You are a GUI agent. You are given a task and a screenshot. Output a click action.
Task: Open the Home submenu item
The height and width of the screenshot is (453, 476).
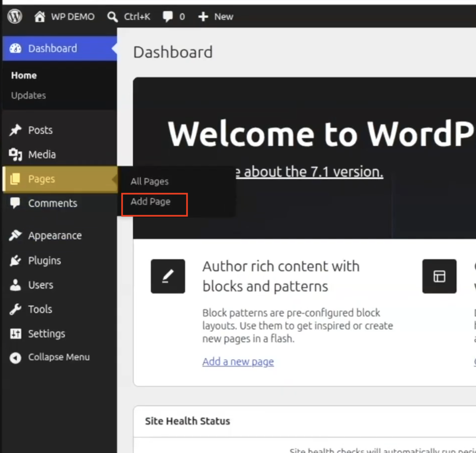coord(24,75)
